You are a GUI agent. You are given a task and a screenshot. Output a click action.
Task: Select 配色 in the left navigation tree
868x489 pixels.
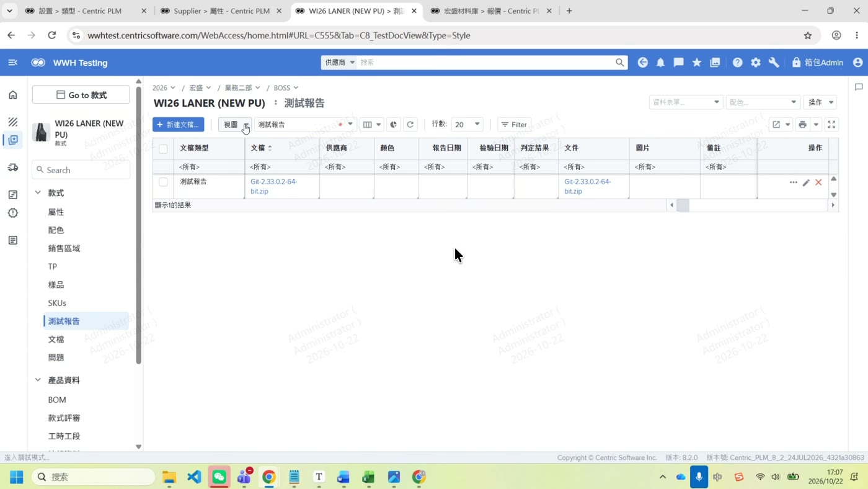(x=56, y=230)
